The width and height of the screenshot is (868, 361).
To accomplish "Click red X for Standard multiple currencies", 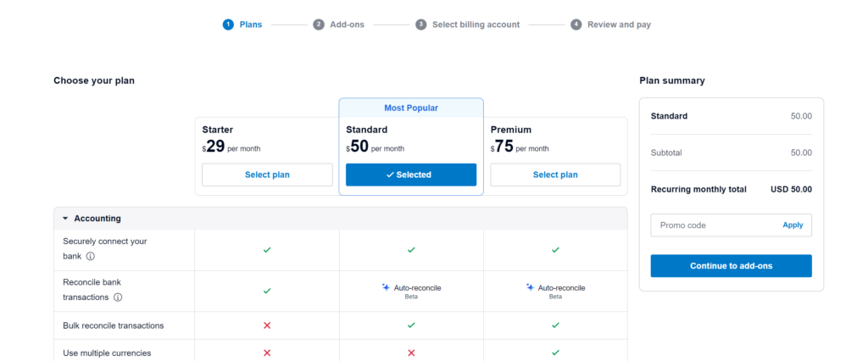I will 411,353.
